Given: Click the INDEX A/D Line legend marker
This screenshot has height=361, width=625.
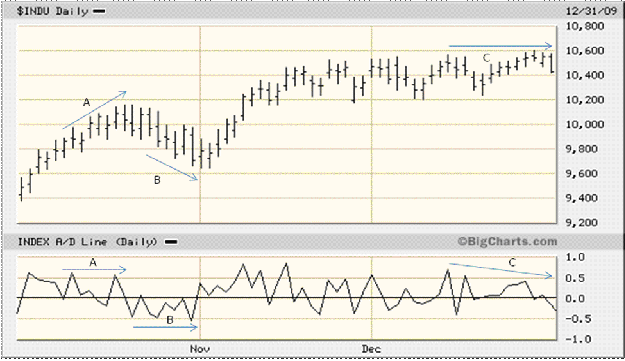Looking at the screenshot, I should (x=171, y=242).
